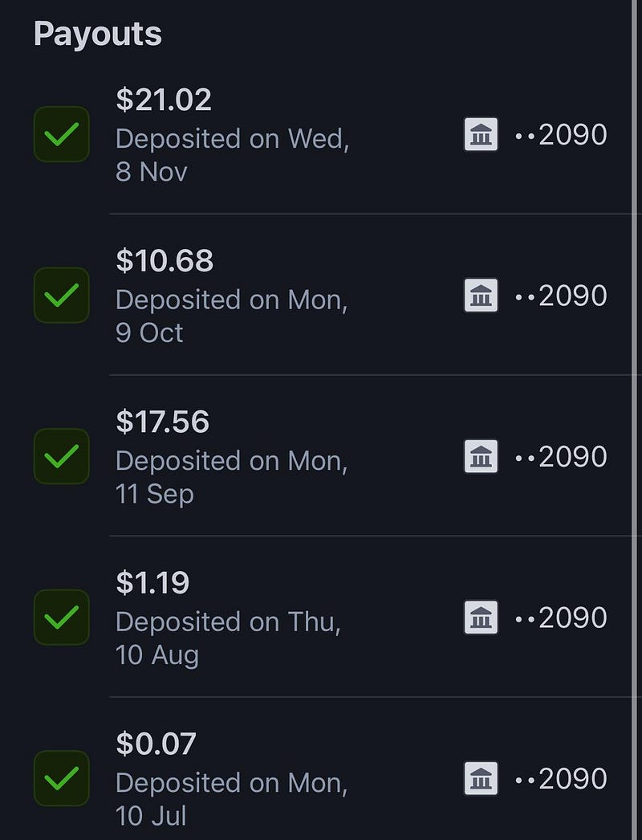Click "Deposited on Wed, 8 Nov" text

pos(232,155)
